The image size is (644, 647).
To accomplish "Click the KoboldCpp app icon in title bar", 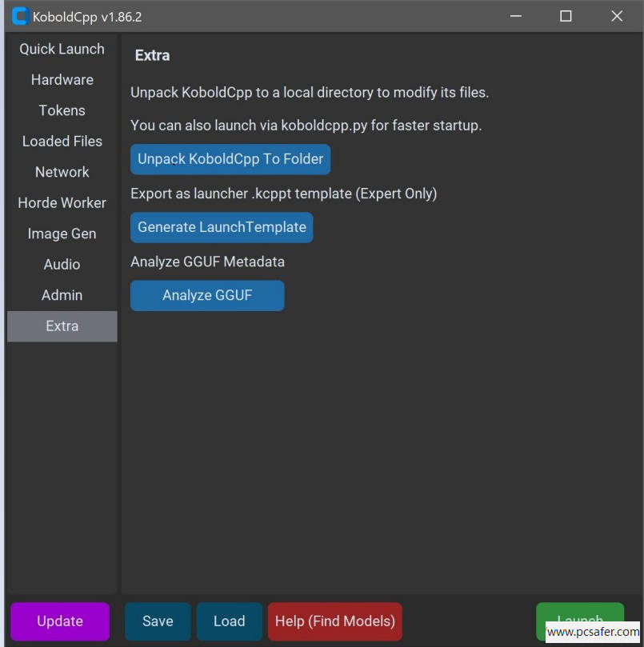I will click(20, 16).
